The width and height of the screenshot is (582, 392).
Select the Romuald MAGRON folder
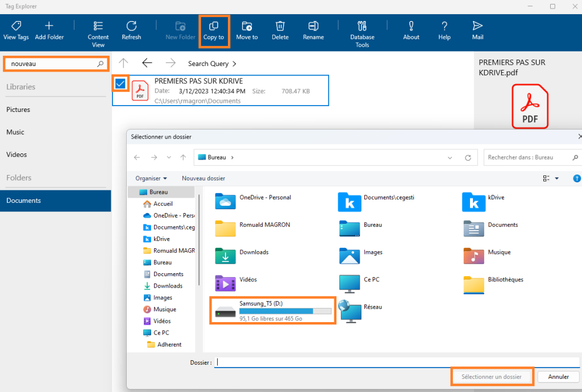[252, 228]
